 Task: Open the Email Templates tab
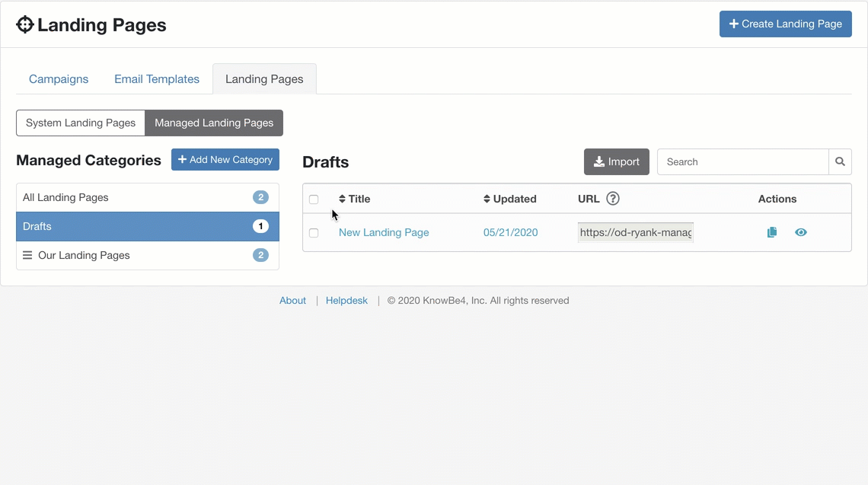coord(157,79)
